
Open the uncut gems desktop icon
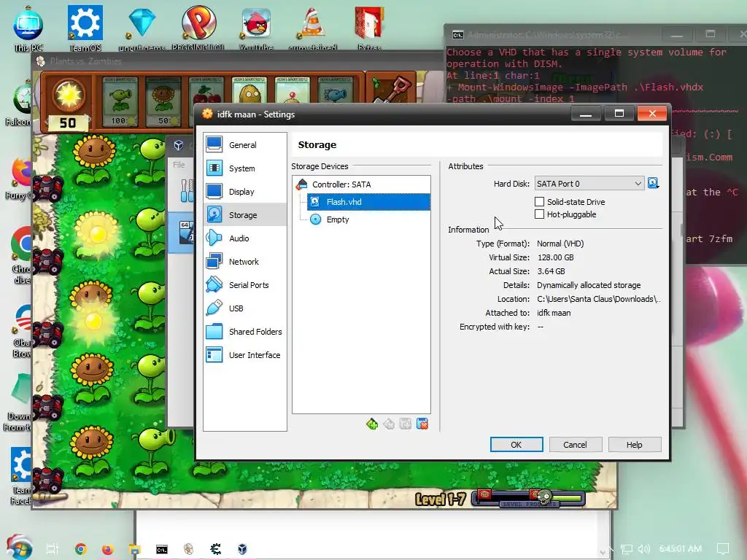coord(142,28)
